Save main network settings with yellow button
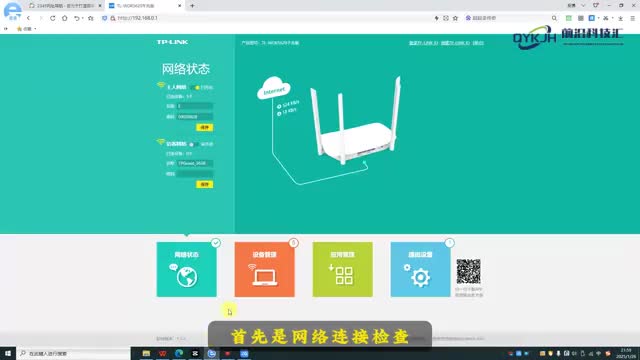640x360 pixels. click(x=204, y=127)
